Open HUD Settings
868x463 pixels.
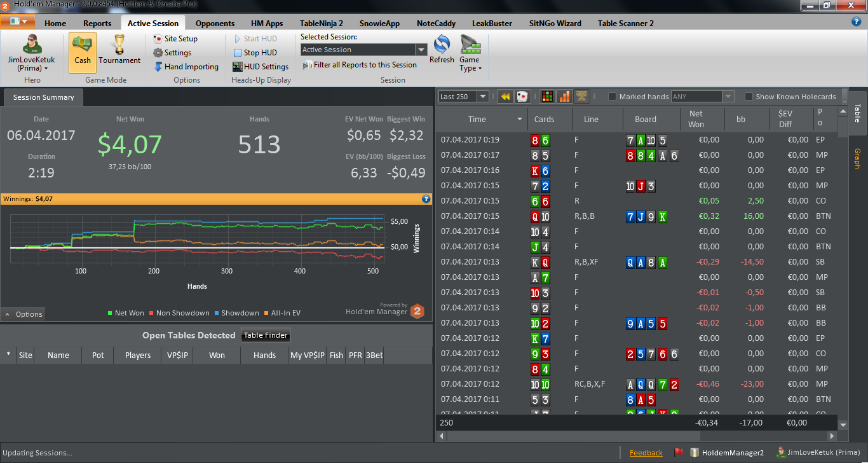click(x=261, y=67)
